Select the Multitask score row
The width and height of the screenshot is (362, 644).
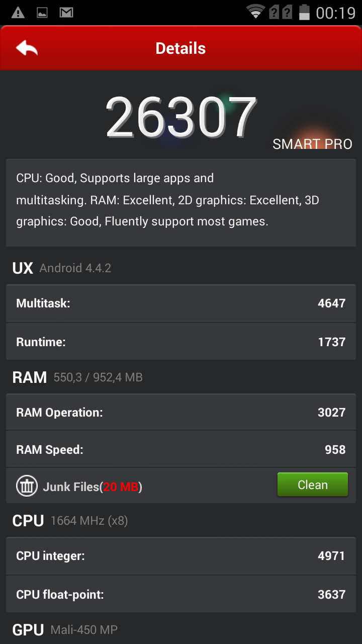[x=181, y=303]
